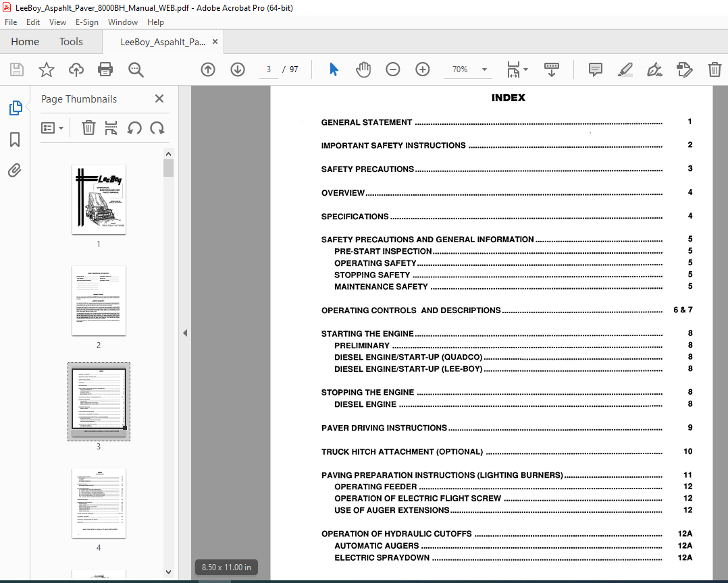The image size is (728, 583).
Task: Open the File menu
Action: point(11,22)
